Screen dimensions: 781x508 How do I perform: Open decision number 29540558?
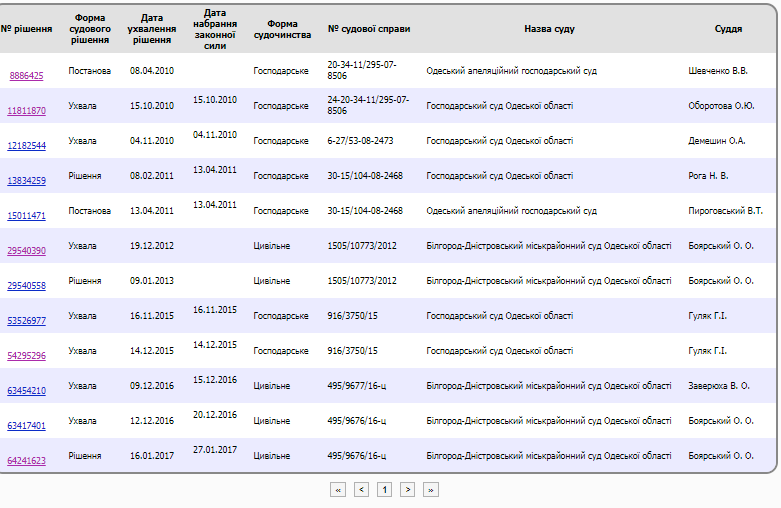click(x=26, y=285)
